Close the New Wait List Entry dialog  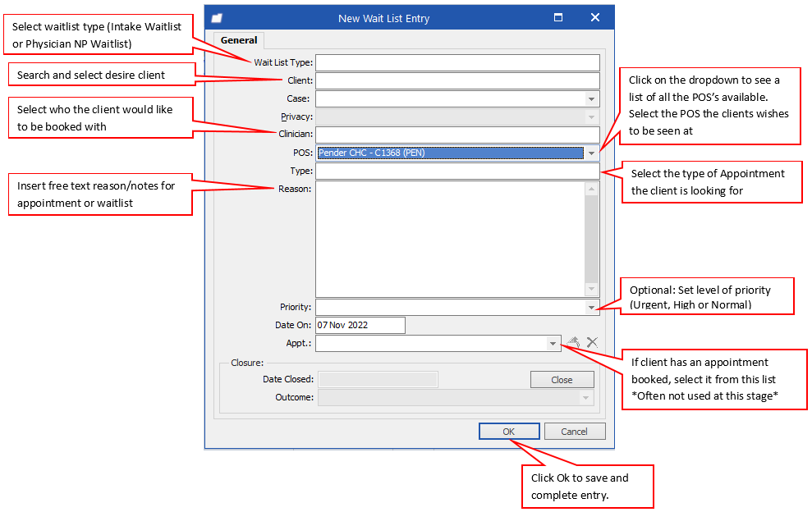595,18
